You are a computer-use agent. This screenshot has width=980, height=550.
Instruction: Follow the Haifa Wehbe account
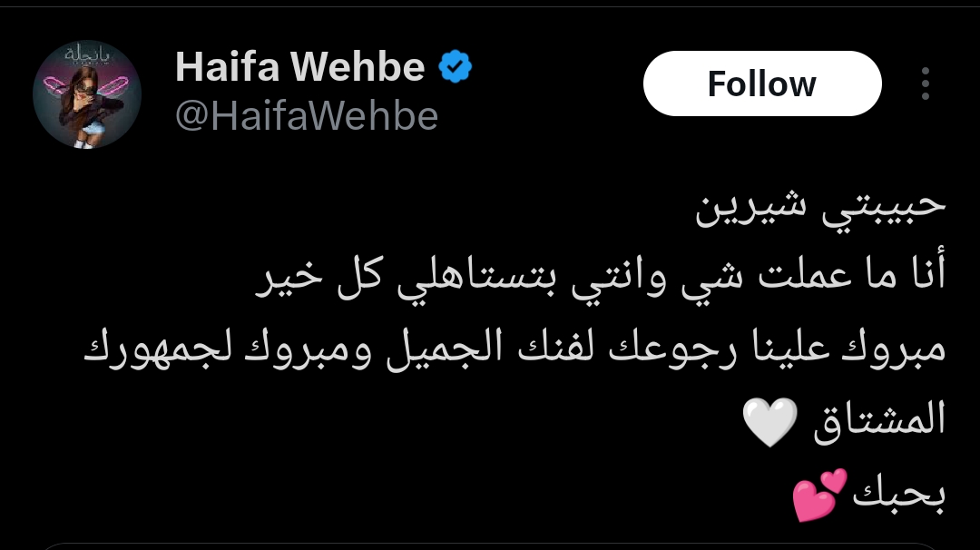pos(762,83)
